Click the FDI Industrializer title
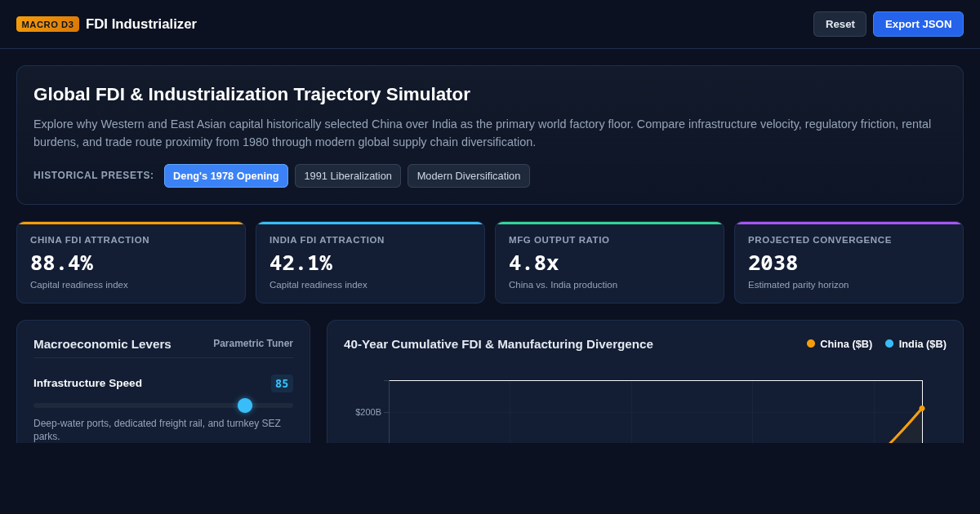This screenshot has height=514, width=980. pos(141,24)
